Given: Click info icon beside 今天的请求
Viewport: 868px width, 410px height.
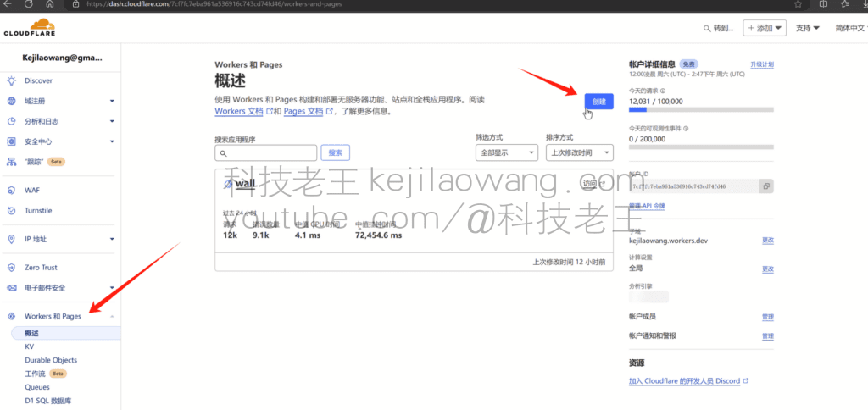Looking at the screenshot, I should click(663, 91).
